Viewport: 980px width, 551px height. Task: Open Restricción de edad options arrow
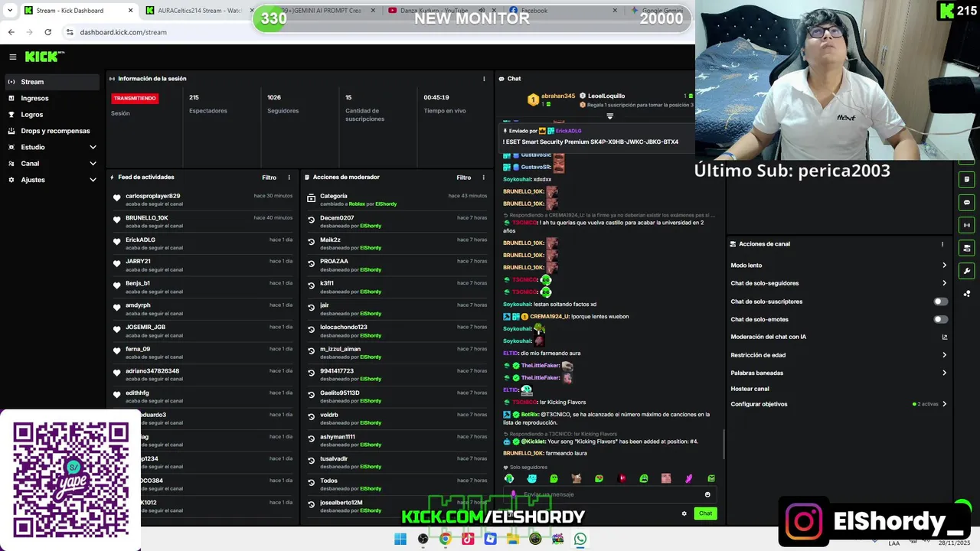point(944,355)
